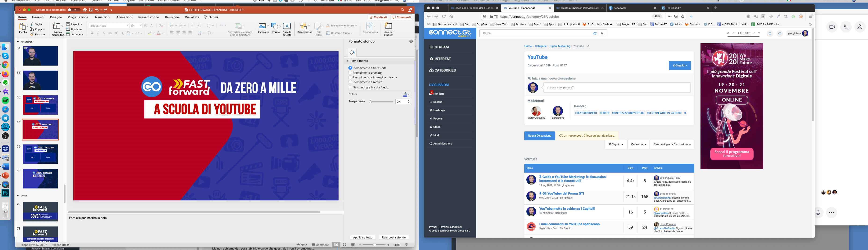868x250 pixels.
Task: Open the blue Seguito dropdown in YouTube header
Action: 680,65
